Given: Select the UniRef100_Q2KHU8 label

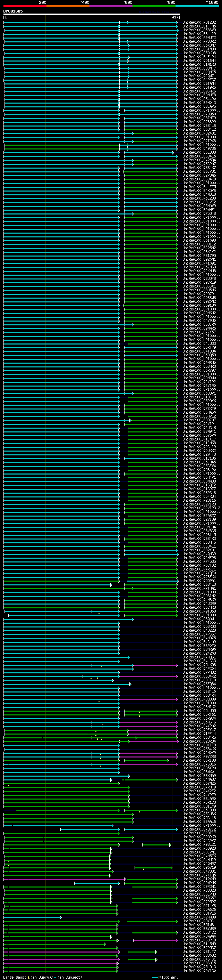Looking at the screenshot, I should click(199, 271).
